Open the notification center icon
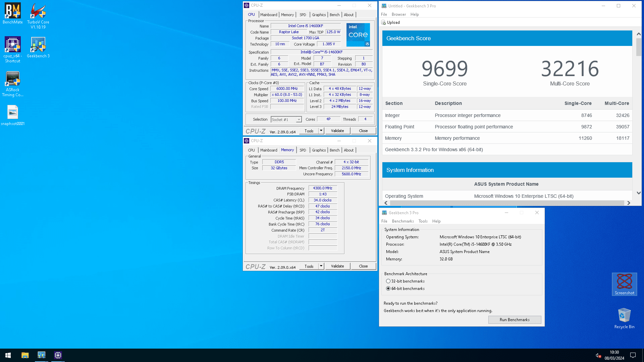Screen dimensions: 644x362 (x=633, y=355)
